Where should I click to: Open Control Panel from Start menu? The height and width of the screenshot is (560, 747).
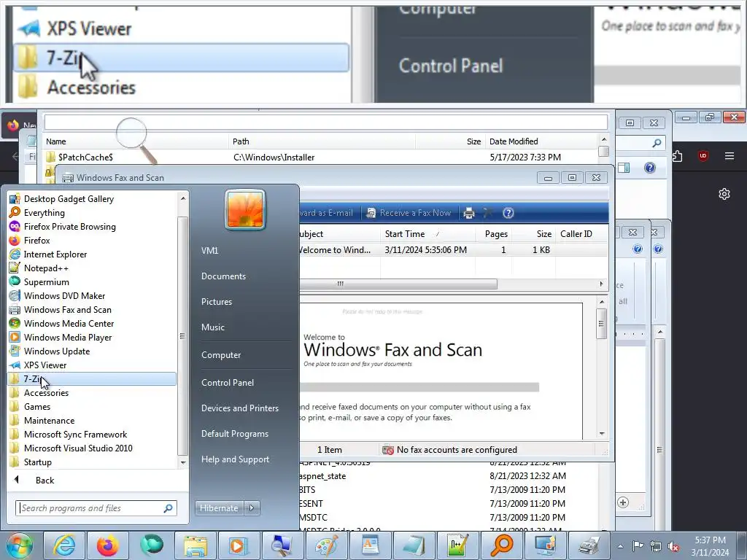click(x=228, y=382)
